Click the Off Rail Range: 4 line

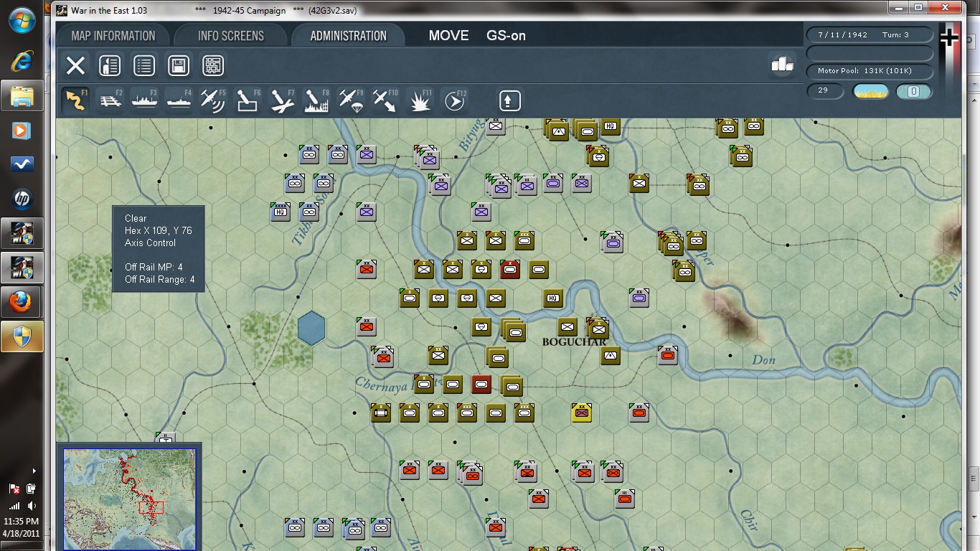159,280
